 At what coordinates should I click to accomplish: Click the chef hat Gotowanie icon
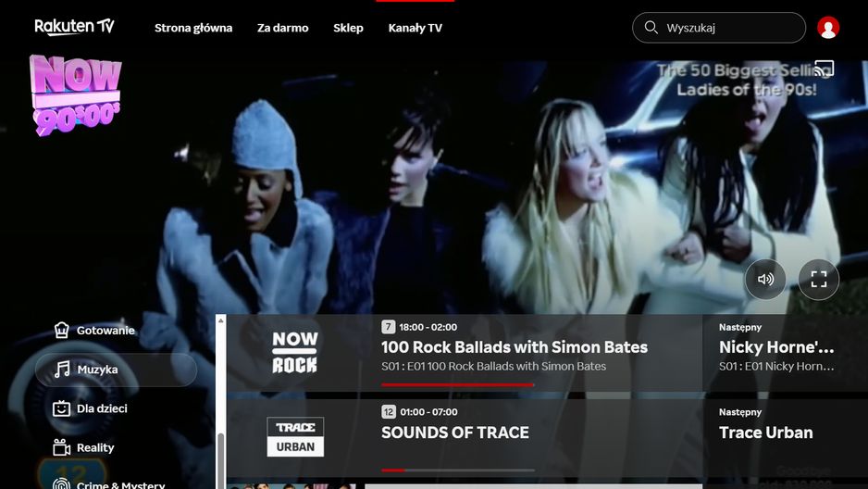[x=61, y=330]
